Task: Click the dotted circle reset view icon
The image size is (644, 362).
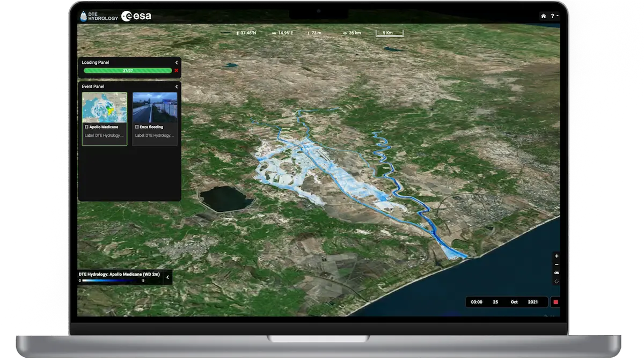Action: pyautogui.click(x=556, y=281)
